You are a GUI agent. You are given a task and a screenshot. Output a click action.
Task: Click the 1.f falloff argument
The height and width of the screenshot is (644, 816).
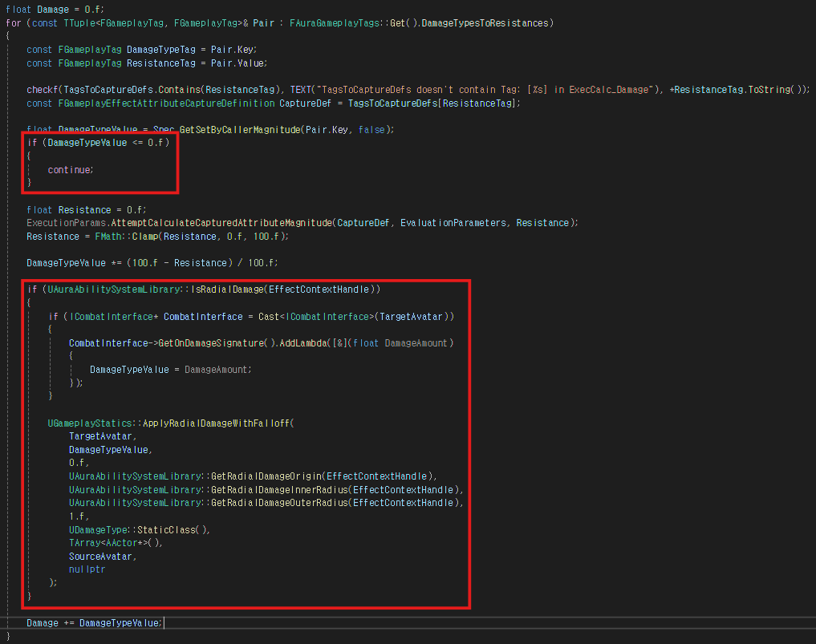[77, 516]
